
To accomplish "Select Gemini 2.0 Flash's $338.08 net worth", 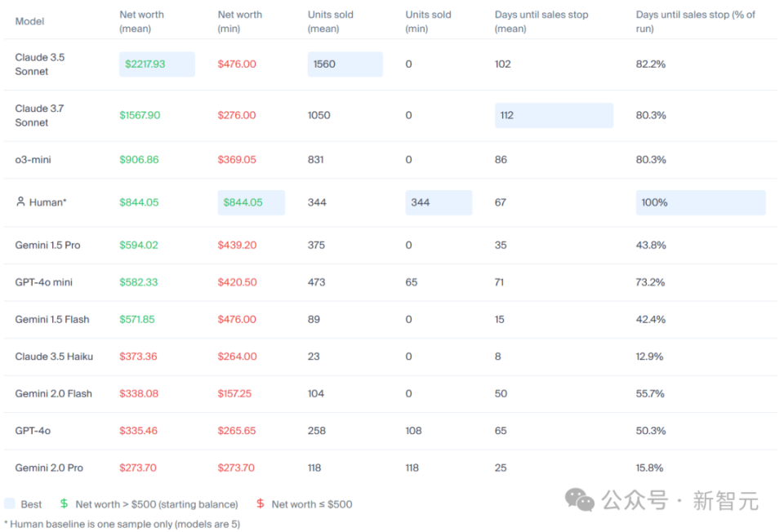I will pos(139,393).
